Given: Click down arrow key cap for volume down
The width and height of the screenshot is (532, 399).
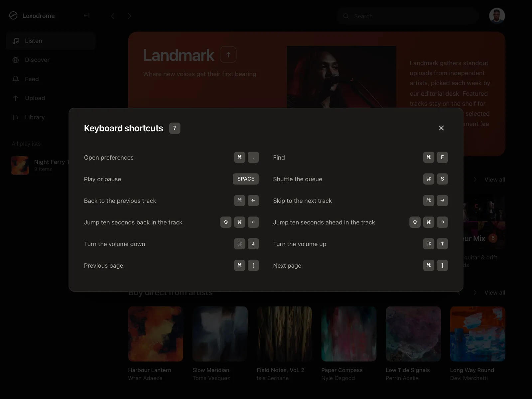Looking at the screenshot, I should coord(253,244).
